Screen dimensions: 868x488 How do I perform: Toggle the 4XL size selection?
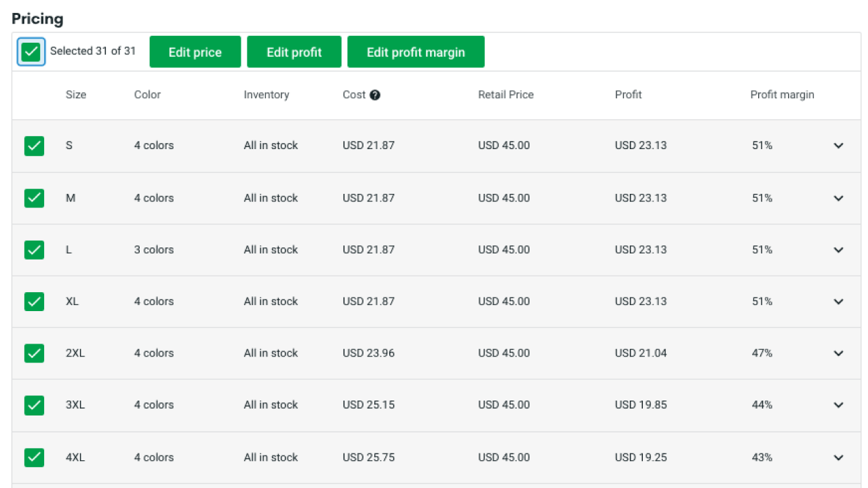tap(34, 457)
